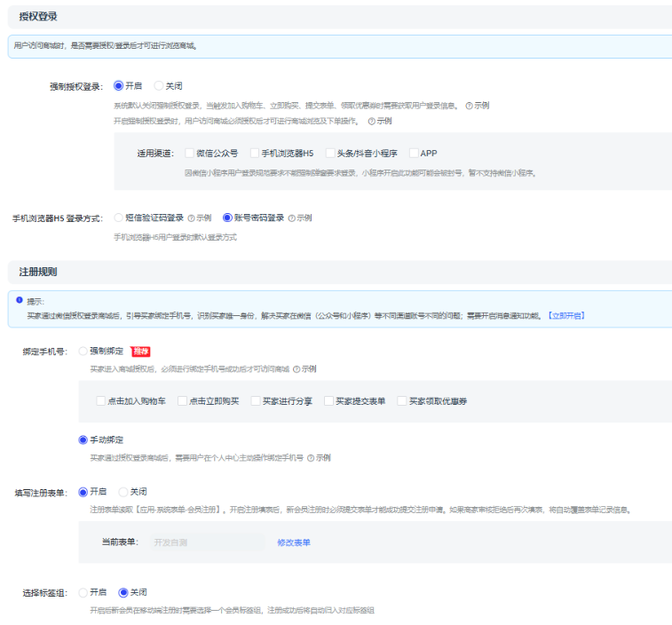Click the 修改表单 link
The image size is (672, 625).
(293, 542)
